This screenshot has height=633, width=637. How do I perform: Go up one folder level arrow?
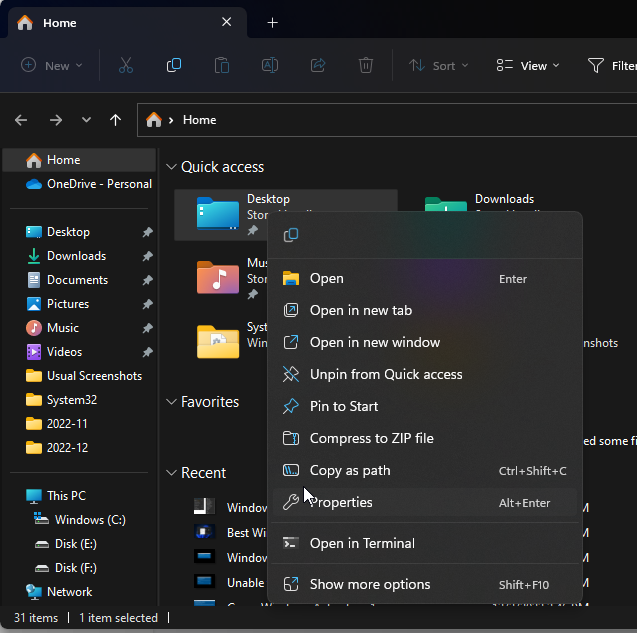click(x=116, y=120)
